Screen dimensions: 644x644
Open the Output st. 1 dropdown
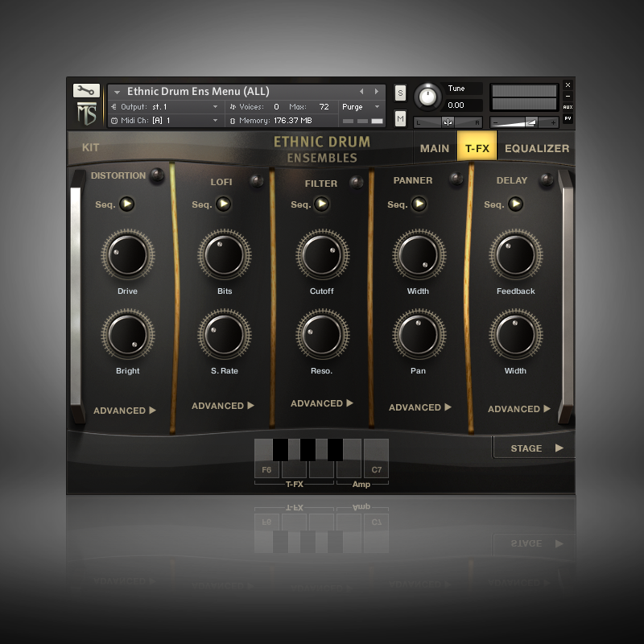click(165, 107)
